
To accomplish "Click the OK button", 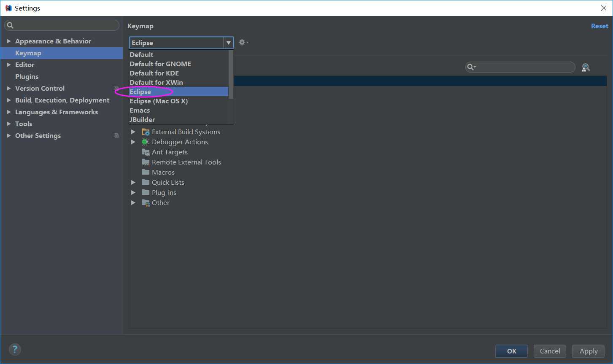I will [511, 351].
